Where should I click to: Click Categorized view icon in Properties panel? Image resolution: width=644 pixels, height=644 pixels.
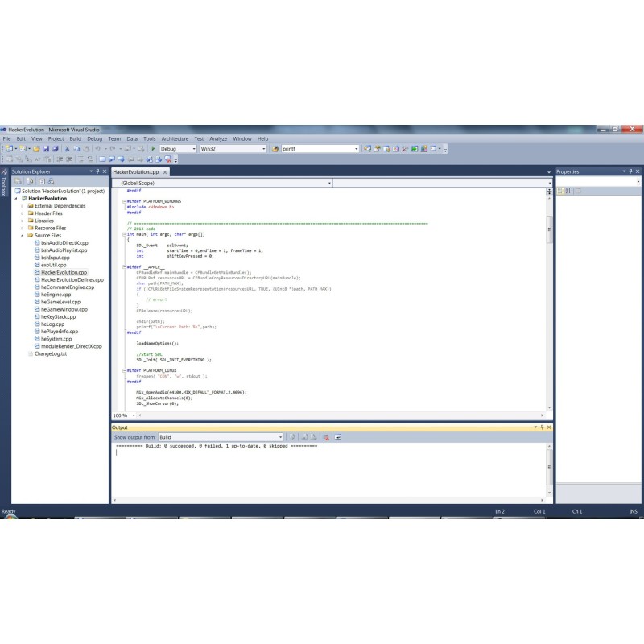tap(560, 191)
